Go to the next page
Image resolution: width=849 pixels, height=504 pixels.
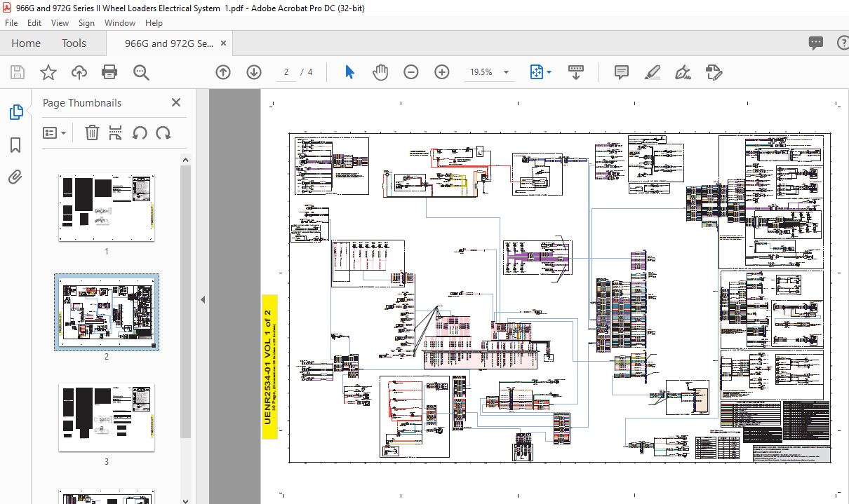pos(254,72)
